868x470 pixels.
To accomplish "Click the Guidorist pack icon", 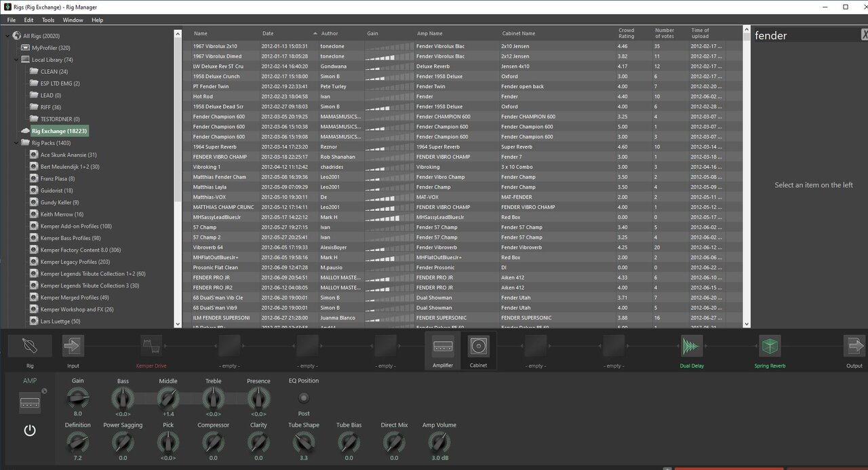I will (x=35, y=191).
